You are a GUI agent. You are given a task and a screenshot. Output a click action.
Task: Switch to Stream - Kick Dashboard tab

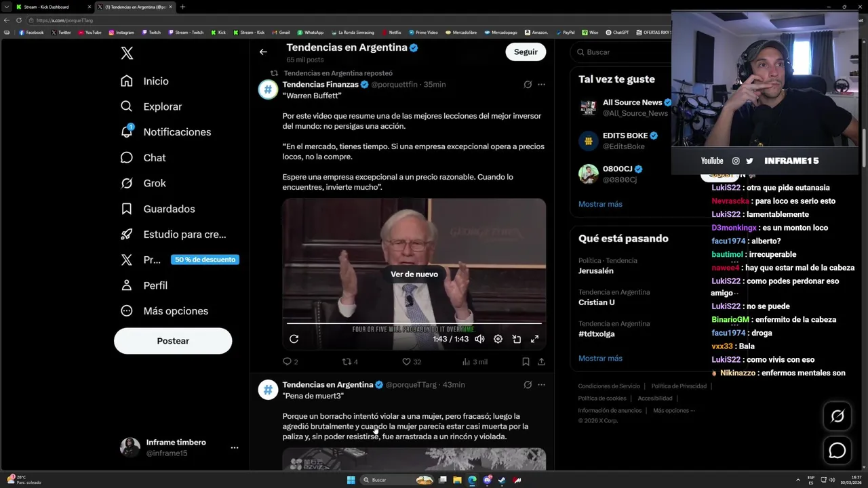tap(53, 7)
